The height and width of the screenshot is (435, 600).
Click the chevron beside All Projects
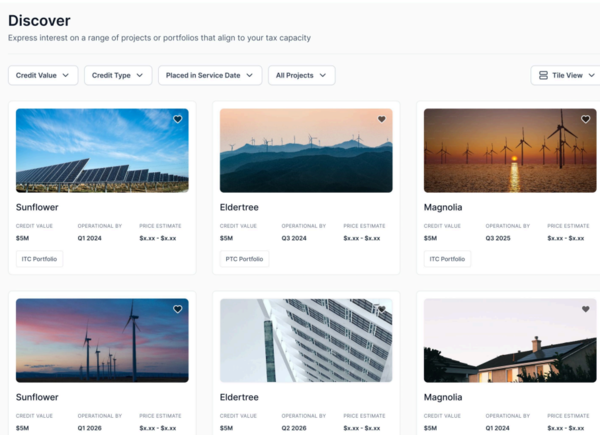tap(323, 75)
